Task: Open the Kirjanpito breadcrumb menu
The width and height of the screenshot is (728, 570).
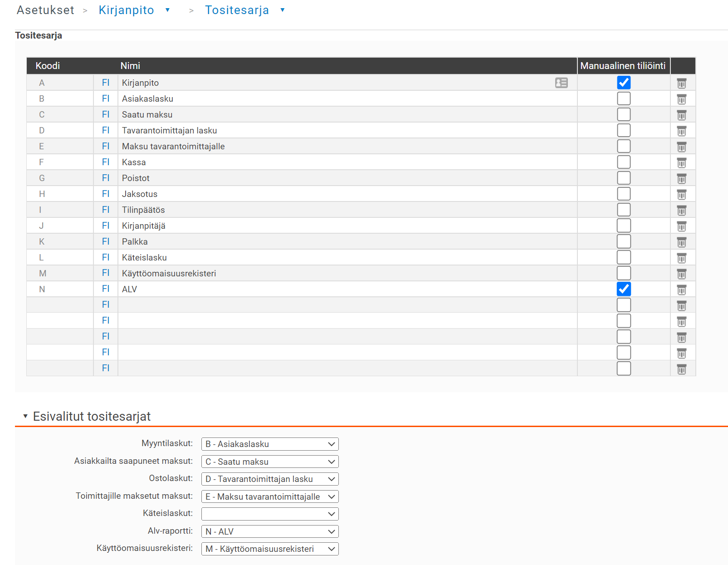Action: (x=167, y=10)
